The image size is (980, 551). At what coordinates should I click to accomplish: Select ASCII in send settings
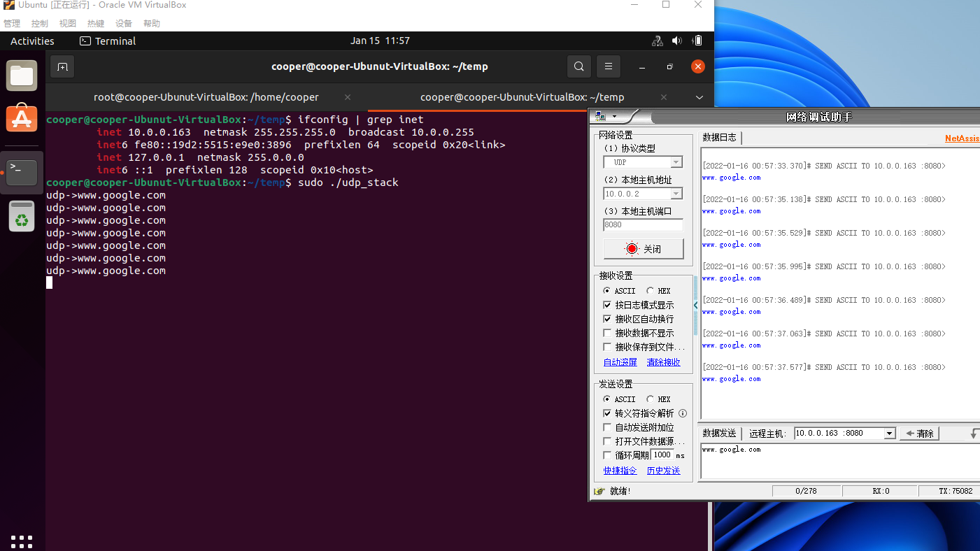[x=607, y=399]
